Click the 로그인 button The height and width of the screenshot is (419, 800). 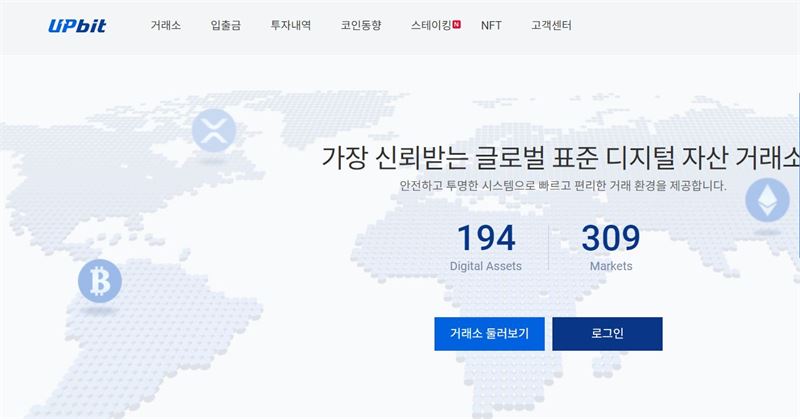(x=607, y=334)
